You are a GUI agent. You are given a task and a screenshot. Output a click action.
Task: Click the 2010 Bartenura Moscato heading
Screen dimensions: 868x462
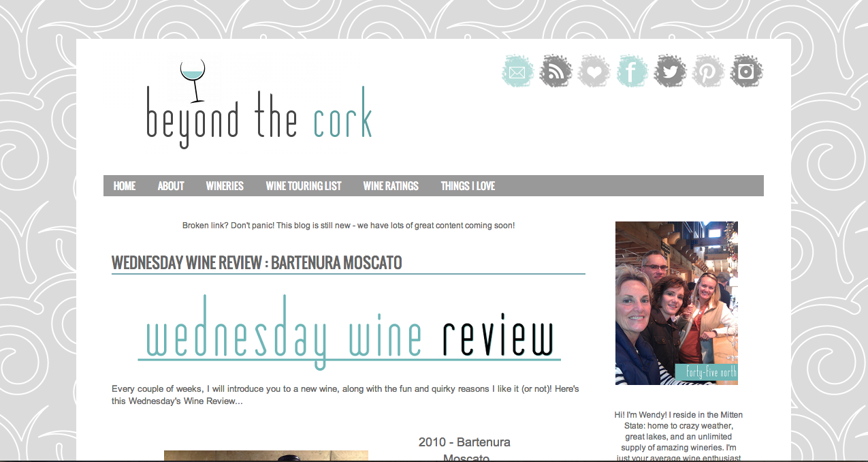[x=465, y=450]
